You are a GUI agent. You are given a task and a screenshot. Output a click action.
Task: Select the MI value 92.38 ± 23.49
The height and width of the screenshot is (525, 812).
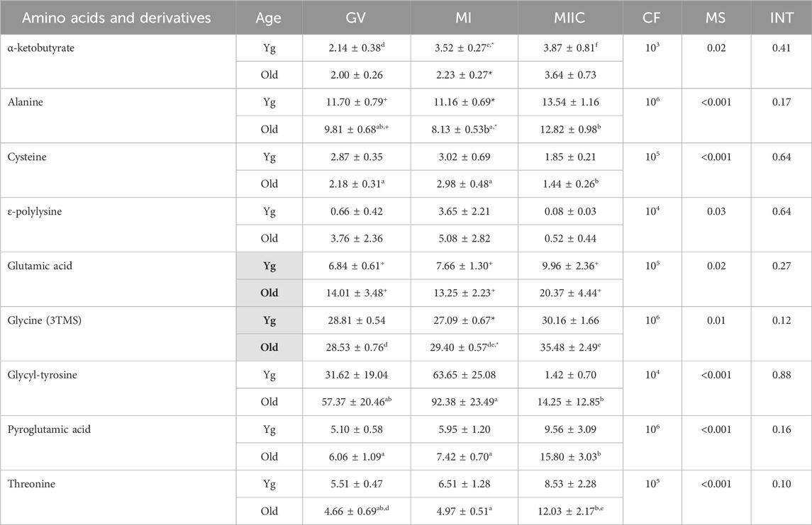coord(465,402)
